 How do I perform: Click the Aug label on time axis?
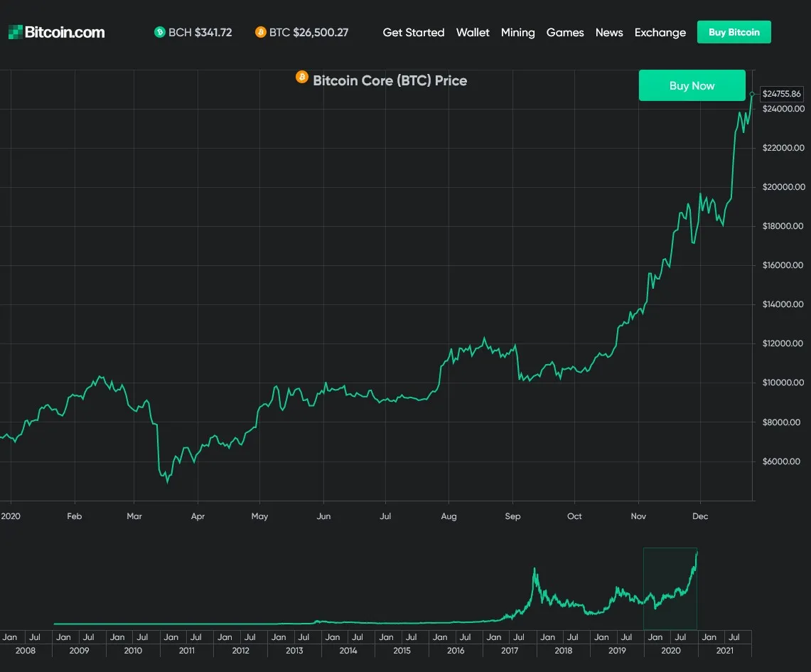tap(449, 516)
